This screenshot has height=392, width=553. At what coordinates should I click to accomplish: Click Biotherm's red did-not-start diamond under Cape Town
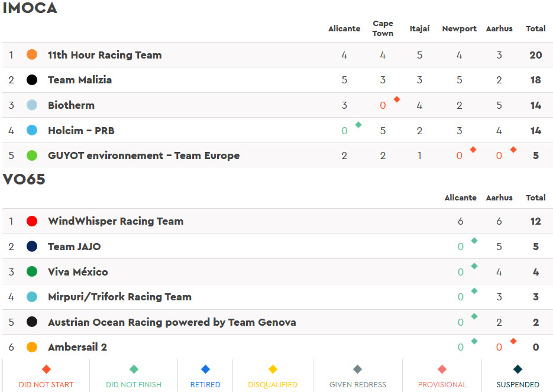397,99
